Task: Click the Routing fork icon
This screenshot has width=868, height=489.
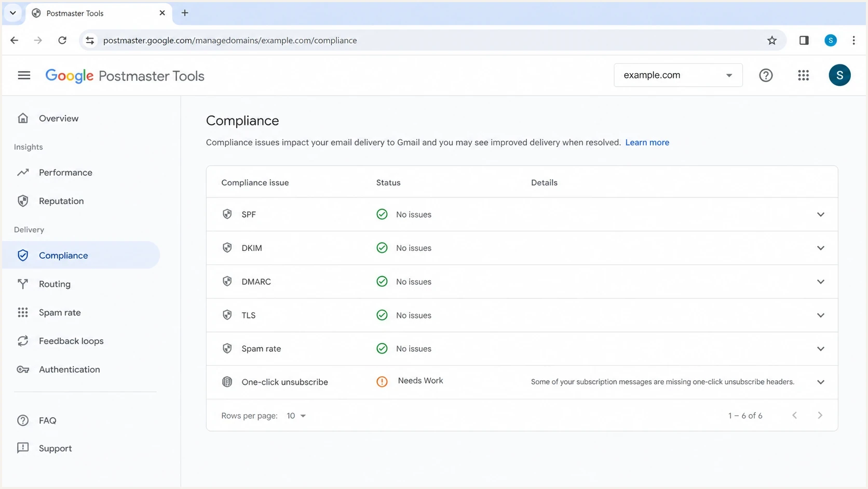Action: click(x=23, y=284)
